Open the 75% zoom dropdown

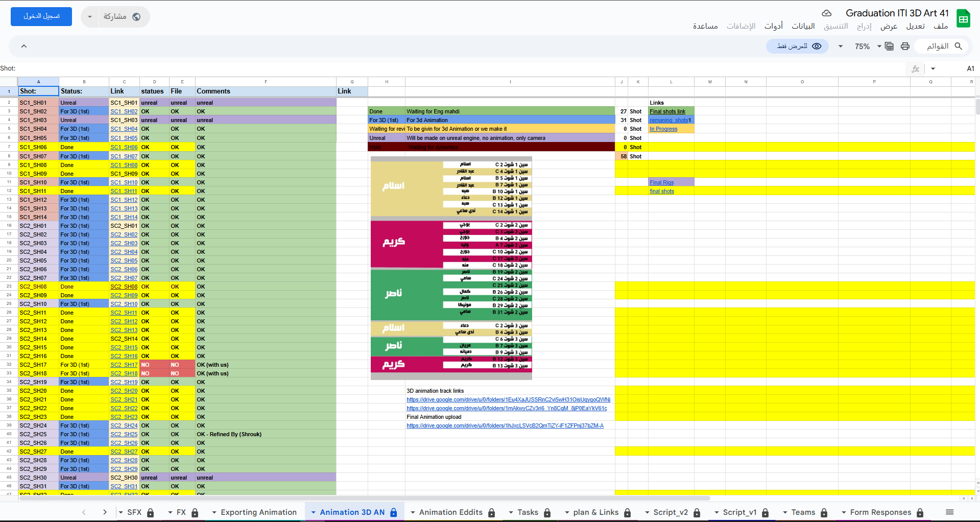pos(868,46)
